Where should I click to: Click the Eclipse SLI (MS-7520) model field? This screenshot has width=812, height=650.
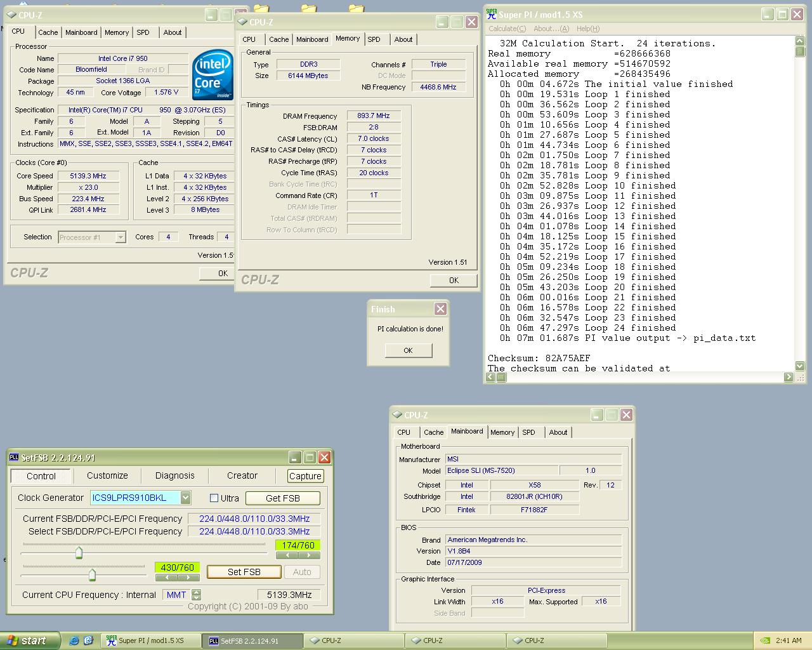(502, 470)
